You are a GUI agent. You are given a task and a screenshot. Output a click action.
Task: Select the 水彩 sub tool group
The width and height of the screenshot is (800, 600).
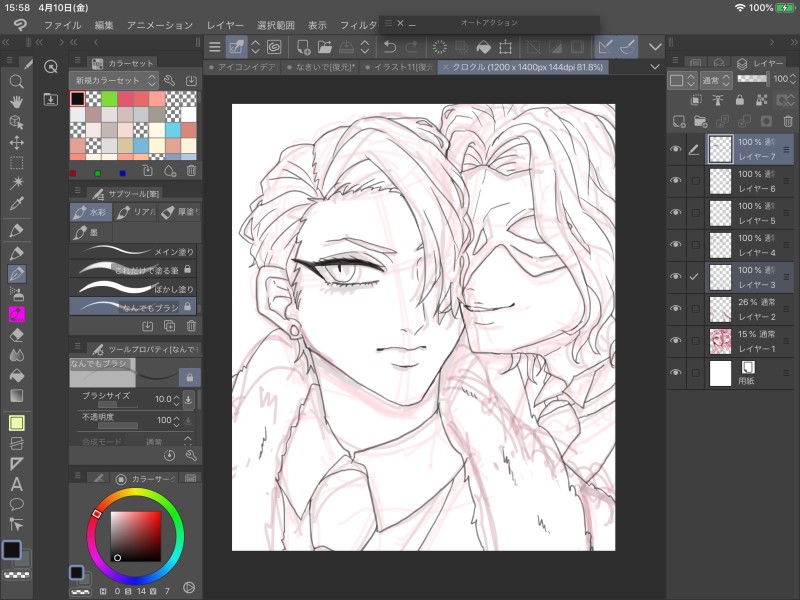tap(90, 212)
